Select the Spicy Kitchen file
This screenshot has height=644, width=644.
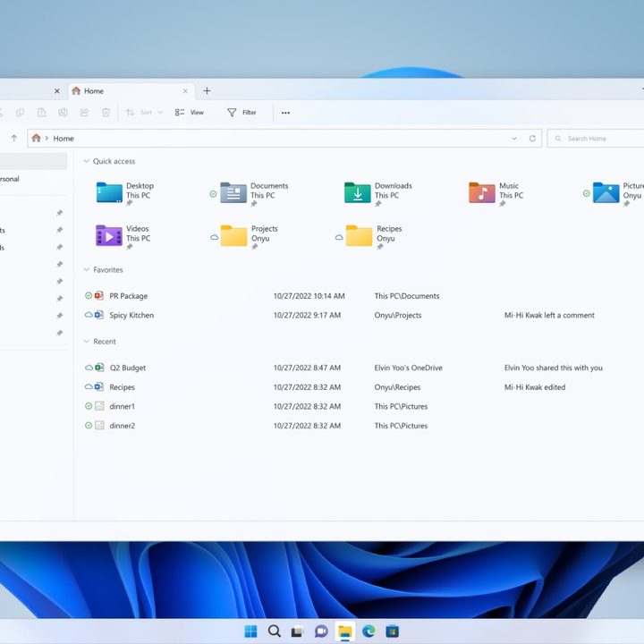(131, 315)
